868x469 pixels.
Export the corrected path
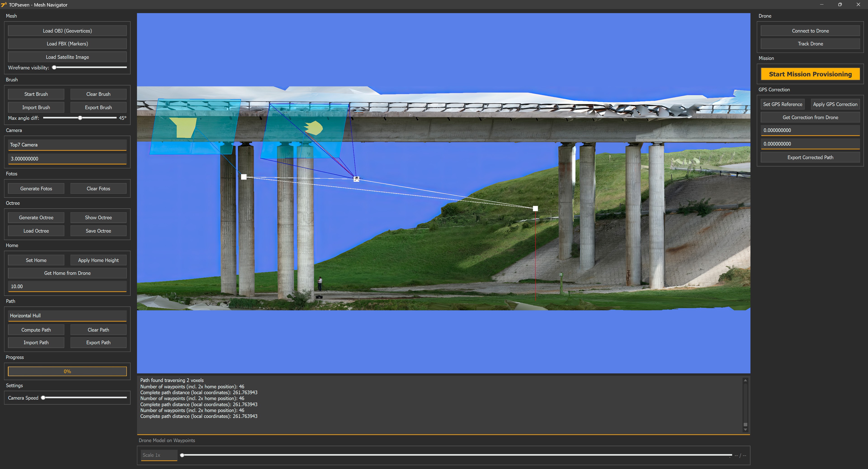pos(810,157)
